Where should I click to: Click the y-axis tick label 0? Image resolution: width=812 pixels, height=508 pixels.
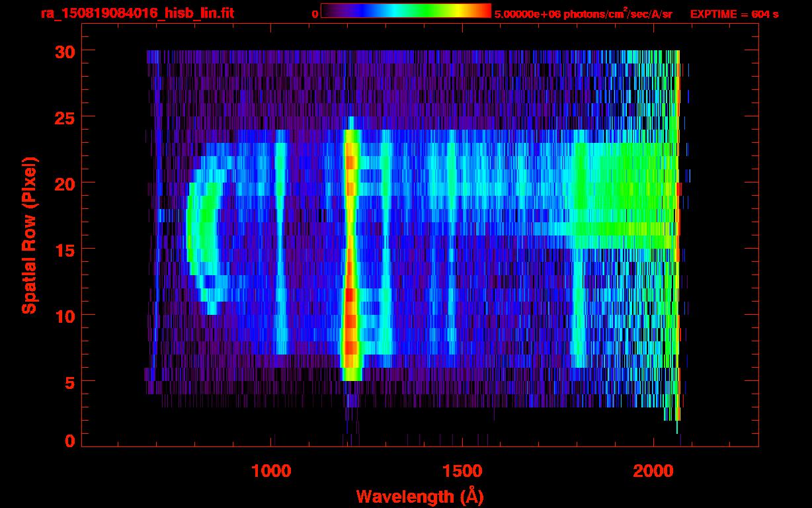click(x=69, y=441)
